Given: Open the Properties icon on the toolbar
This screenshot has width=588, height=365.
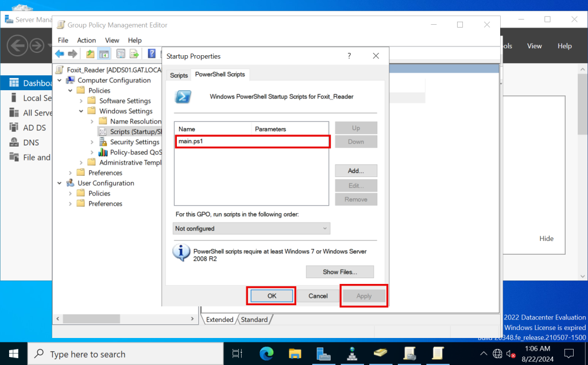Looking at the screenshot, I should tap(120, 53).
